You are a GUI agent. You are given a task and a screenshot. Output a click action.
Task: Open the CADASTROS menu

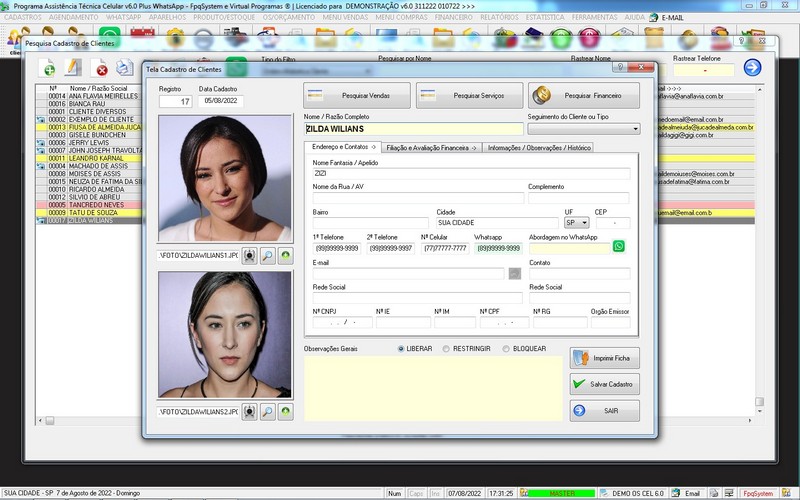23,17
